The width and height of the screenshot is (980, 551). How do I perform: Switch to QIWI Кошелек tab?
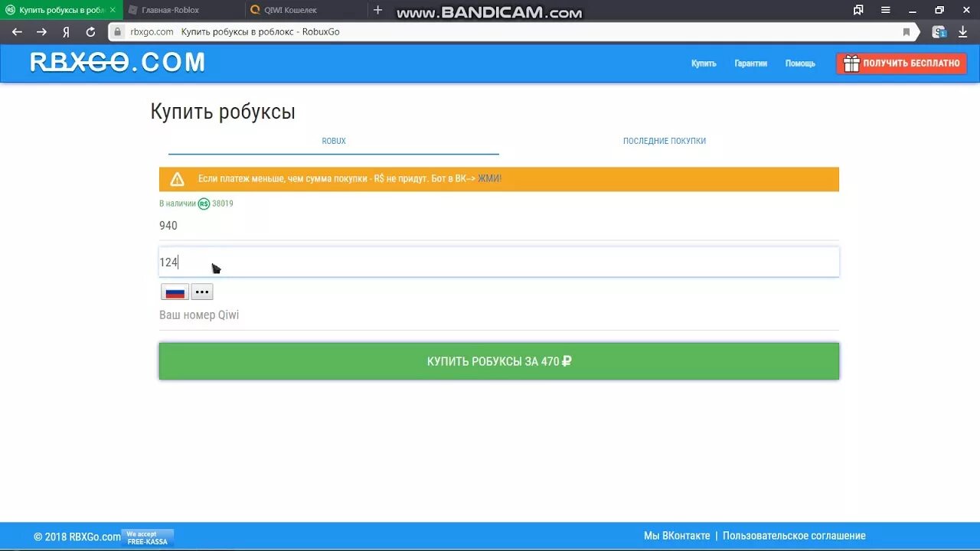[x=306, y=10]
